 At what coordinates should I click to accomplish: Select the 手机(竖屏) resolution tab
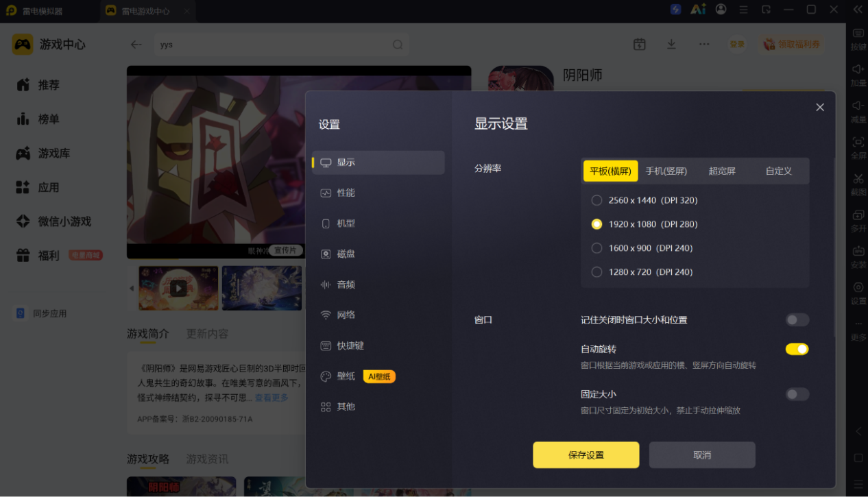[666, 171]
